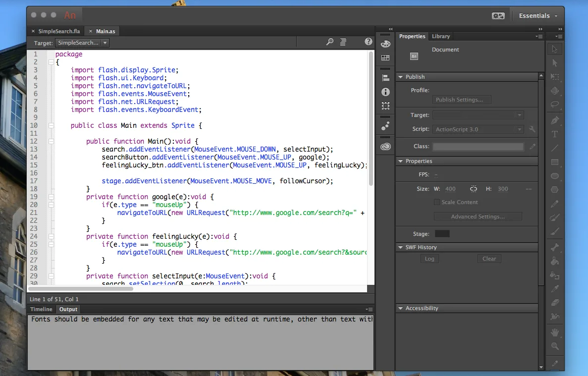Click the Publish Settings button
The image size is (588, 376).
[x=462, y=100]
